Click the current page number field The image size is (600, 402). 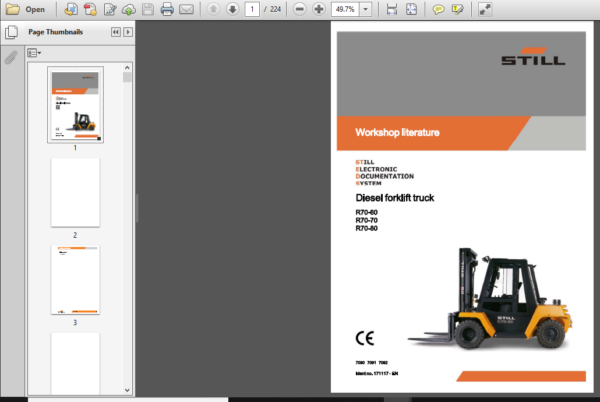click(x=252, y=9)
